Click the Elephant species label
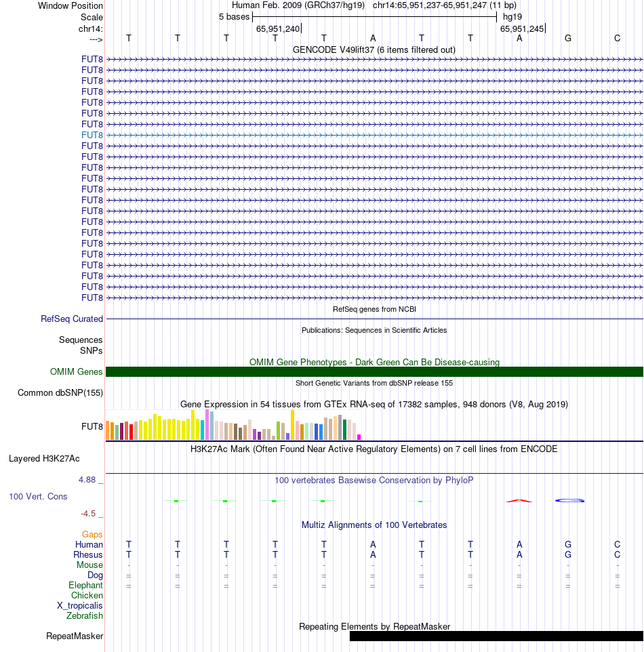Viewport: 644px width, 652px height. [x=85, y=586]
